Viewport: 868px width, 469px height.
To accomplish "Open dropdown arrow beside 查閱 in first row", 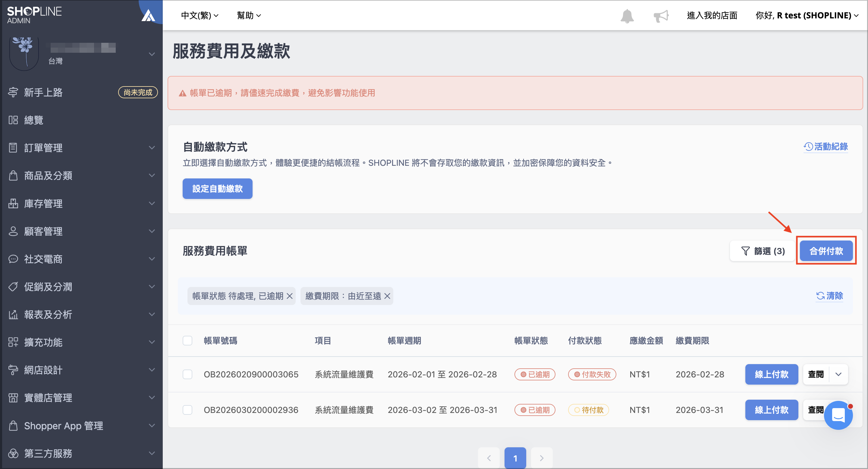I will point(838,374).
